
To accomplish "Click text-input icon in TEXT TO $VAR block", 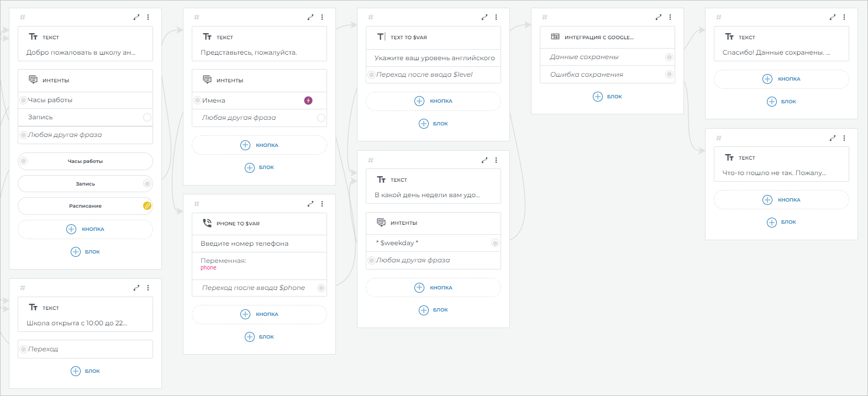I will coord(381,37).
